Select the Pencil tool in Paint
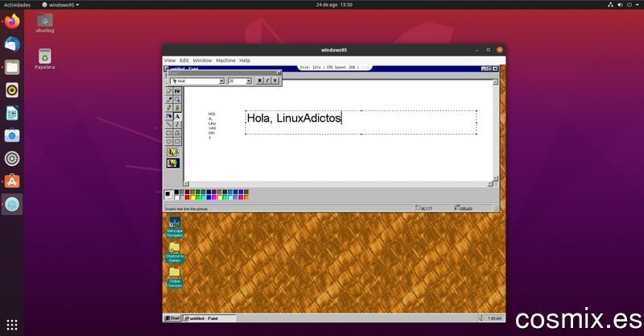This screenshot has width=644, height=336. point(169,108)
